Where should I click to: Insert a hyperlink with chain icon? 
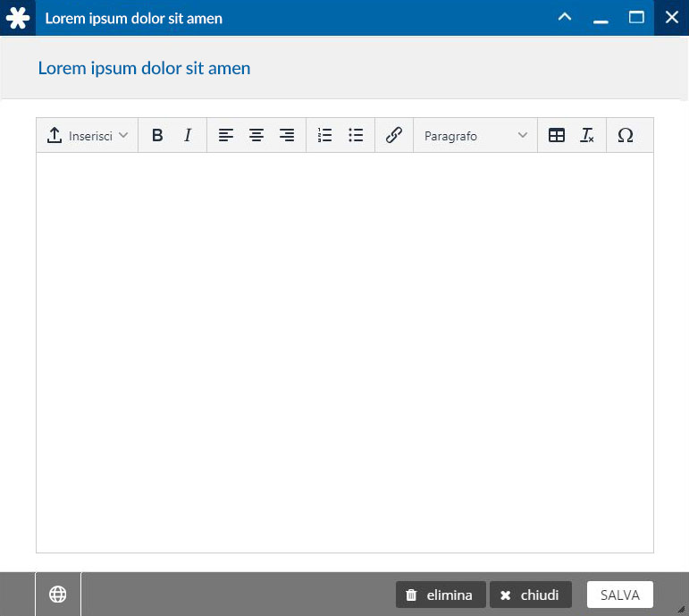tap(394, 135)
